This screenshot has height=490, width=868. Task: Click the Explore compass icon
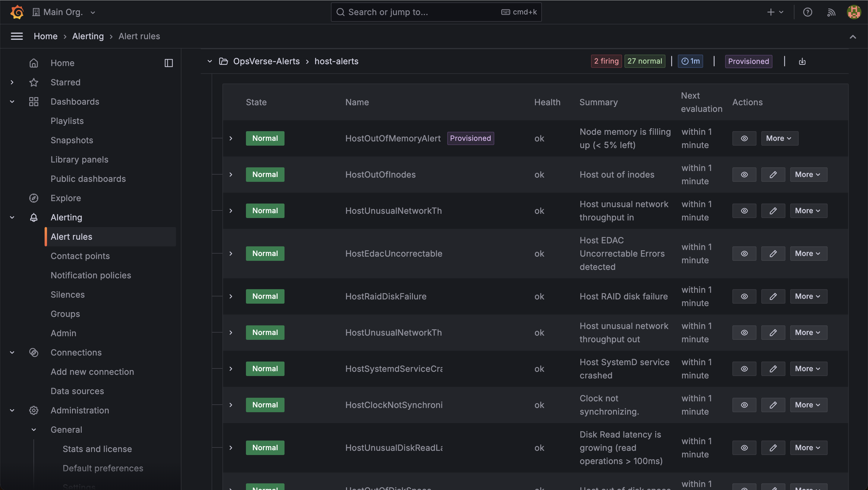coord(34,198)
